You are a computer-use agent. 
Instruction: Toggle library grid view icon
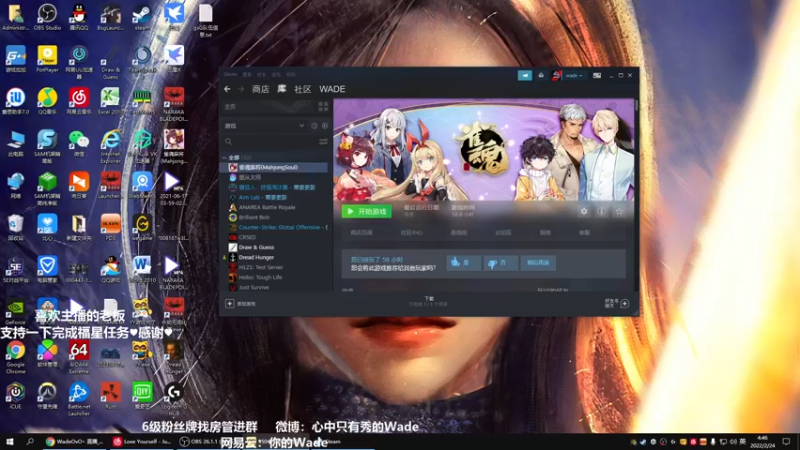[323, 107]
